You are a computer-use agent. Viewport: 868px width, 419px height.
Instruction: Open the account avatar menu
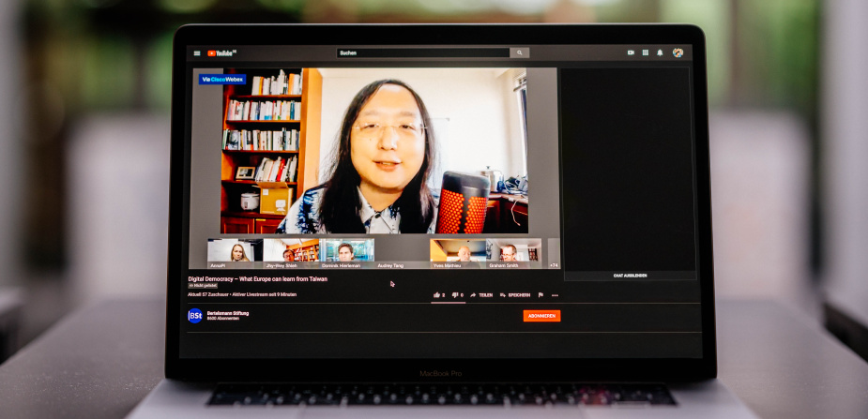coord(678,52)
